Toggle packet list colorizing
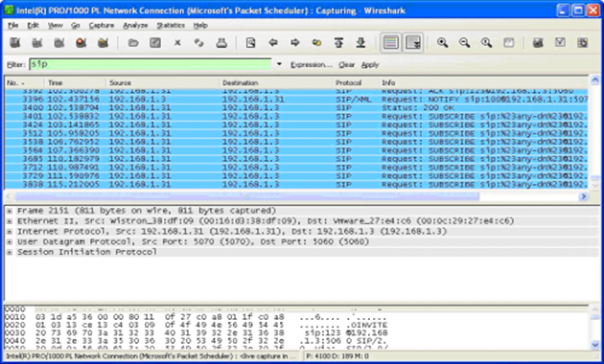The image size is (604, 364). click(390, 42)
